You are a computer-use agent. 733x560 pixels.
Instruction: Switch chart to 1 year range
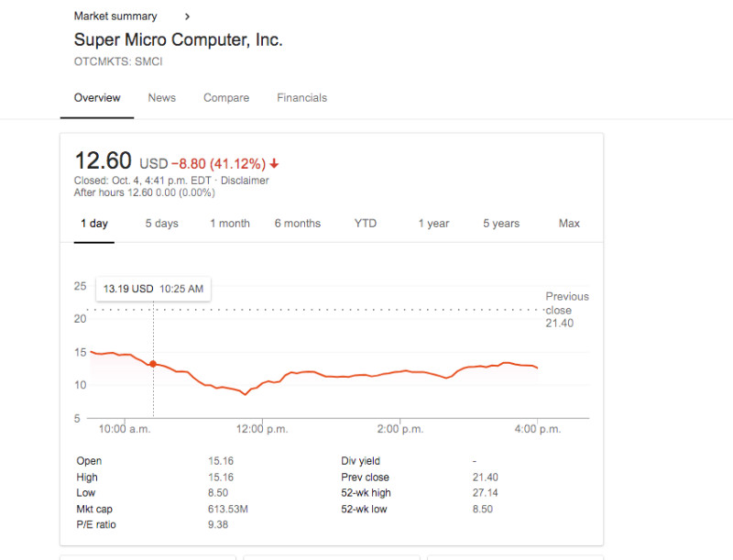[x=433, y=224]
